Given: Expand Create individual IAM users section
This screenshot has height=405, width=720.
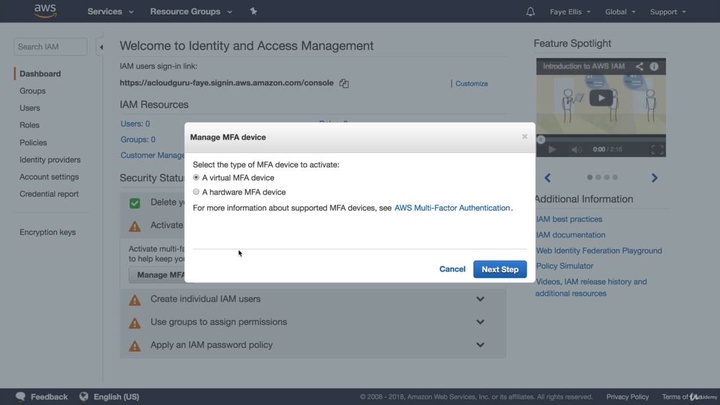Looking at the screenshot, I should 480,299.
